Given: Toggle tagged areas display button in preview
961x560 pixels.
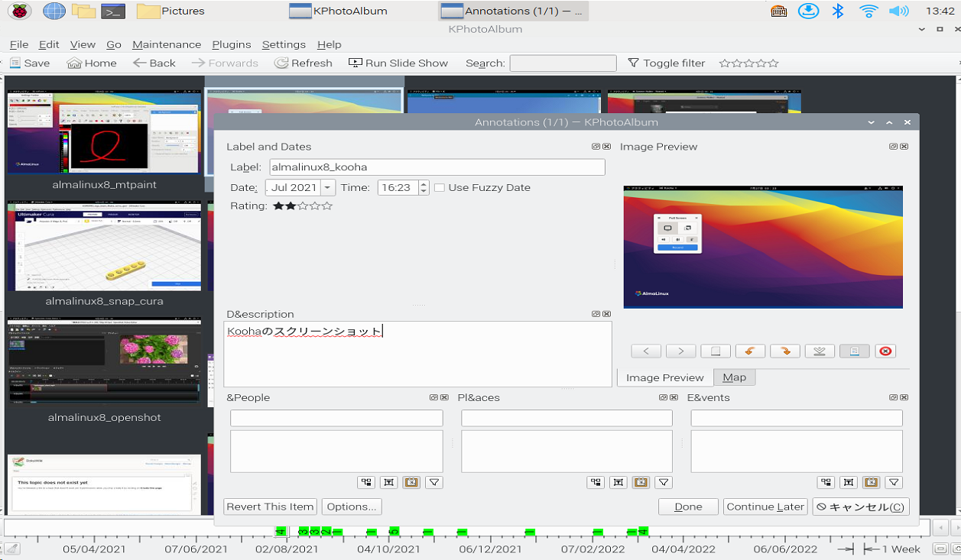Looking at the screenshot, I should click(x=855, y=351).
